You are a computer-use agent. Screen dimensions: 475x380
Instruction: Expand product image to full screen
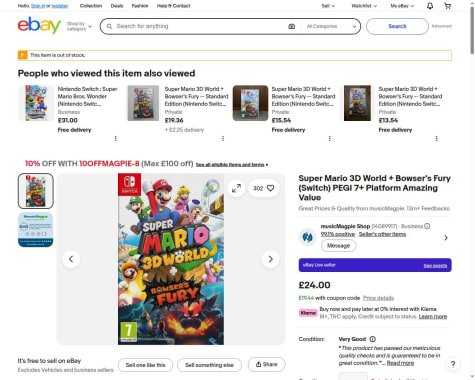[x=236, y=188]
